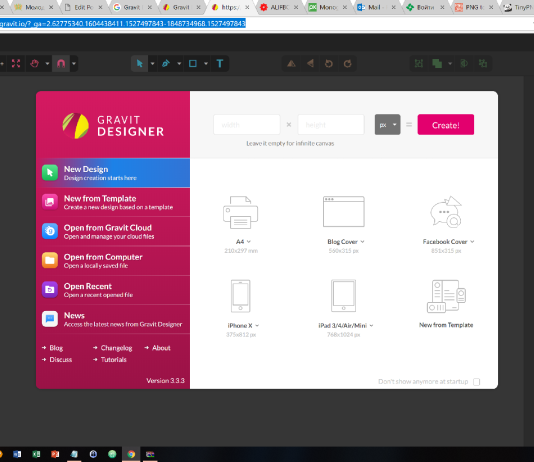Viewport: 534px width, 462px height.
Task: Open Pointer tool dropdown arrow
Action: click(x=152, y=64)
